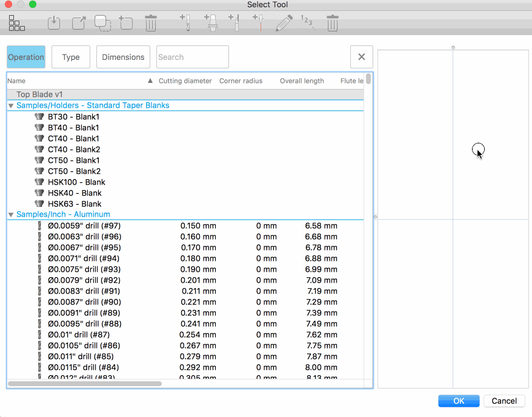This screenshot has width=532, height=417.
Task: Click the trash icon beside the renumber icon
Action: click(x=332, y=24)
